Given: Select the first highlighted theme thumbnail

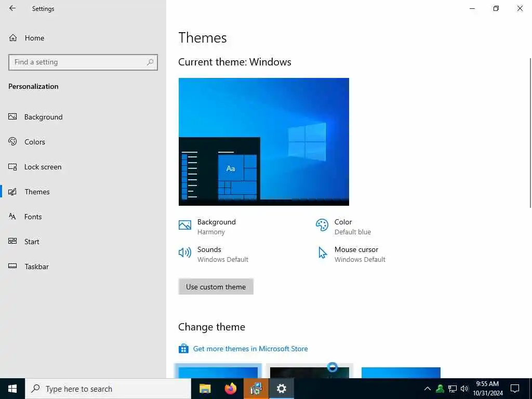Looking at the screenshot, I should (218, 372).
